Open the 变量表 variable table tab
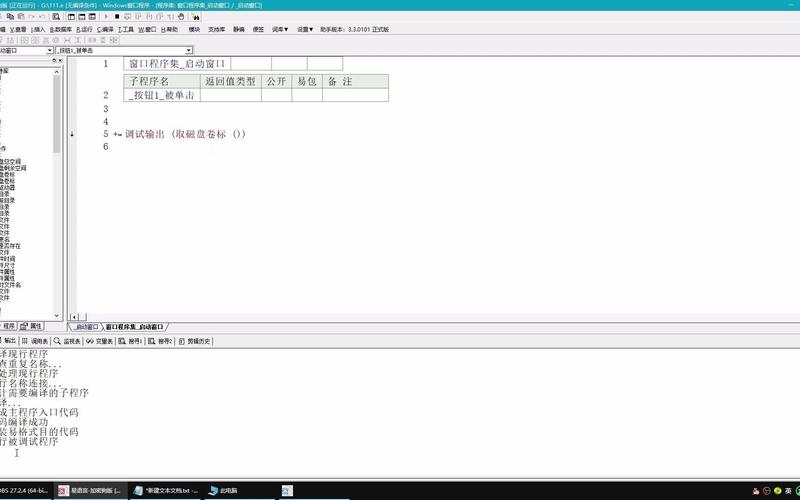 99,341
